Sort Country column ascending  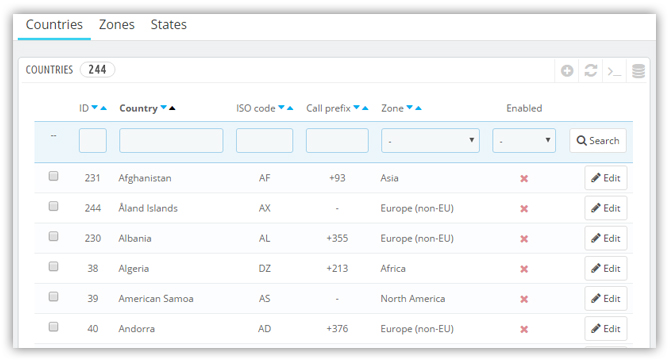tap(172, 108)
